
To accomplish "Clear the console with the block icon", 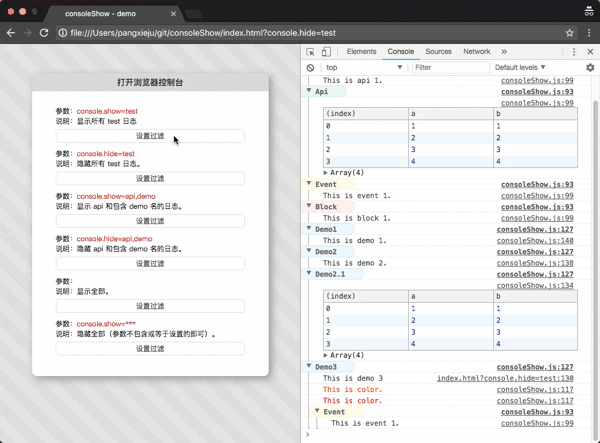I will point(310,68).
